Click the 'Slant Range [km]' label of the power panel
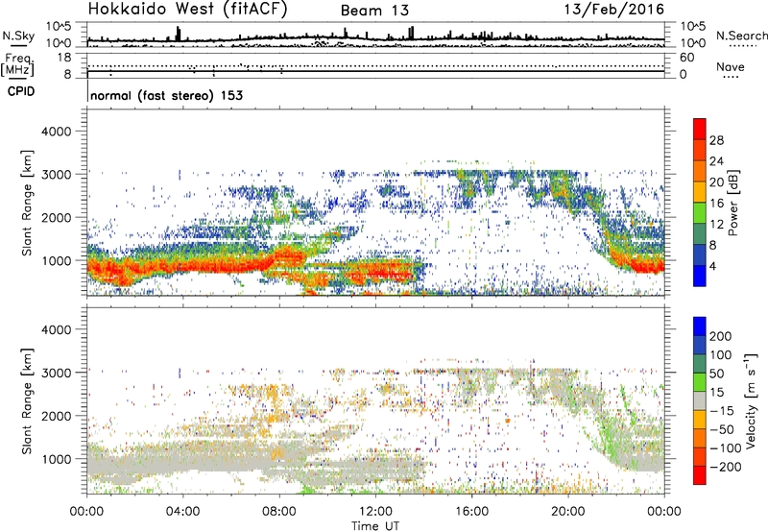This screenshot has height=532, width=768. click(27, 203)
